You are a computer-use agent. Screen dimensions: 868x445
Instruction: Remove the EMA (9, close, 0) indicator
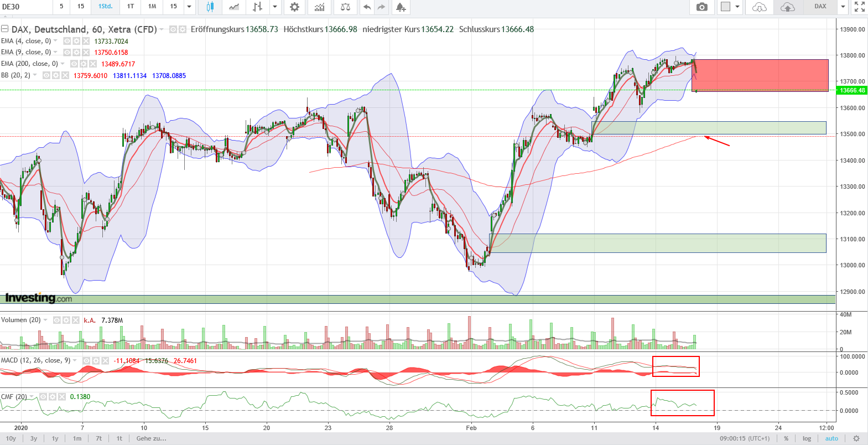(x=86, y=52)
